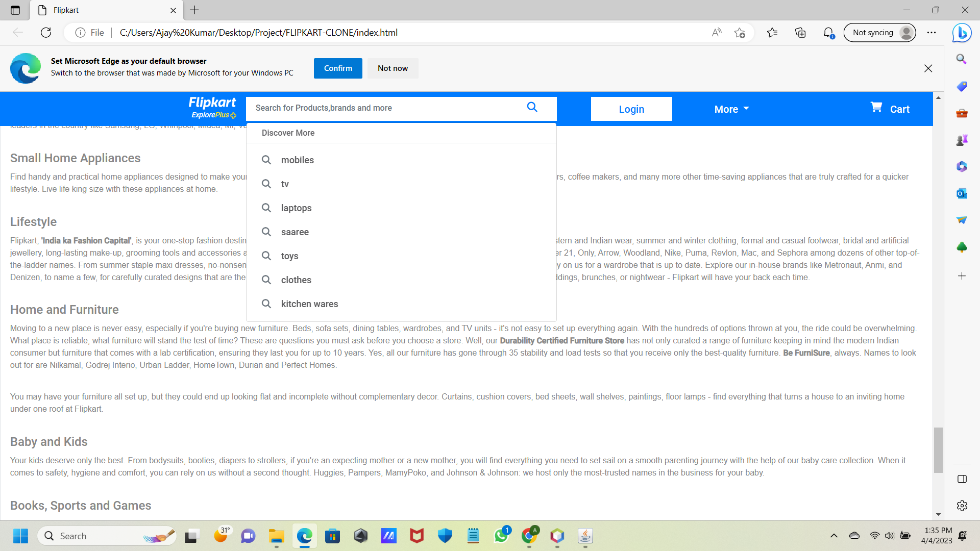Click the Microsoft 365 sidebar icon
The width and height of the screenshot is (980, 551).
[x=962, y=166]
